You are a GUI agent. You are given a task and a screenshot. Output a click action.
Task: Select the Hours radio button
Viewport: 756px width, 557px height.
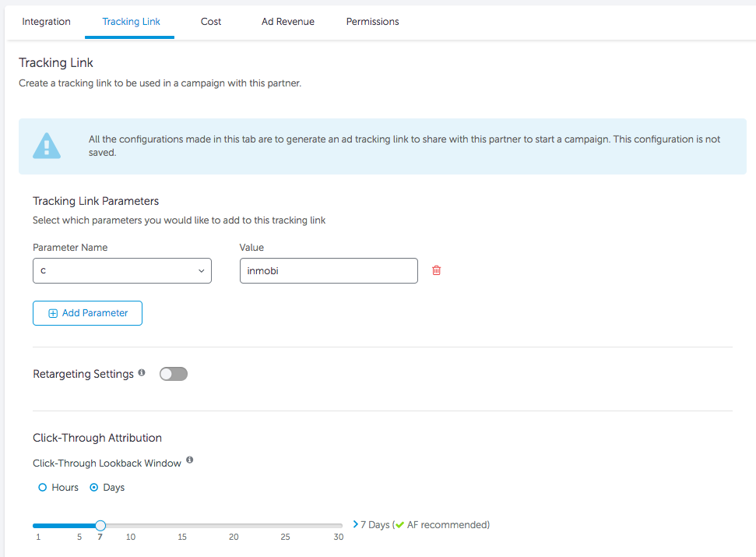[x=43, y=488]
